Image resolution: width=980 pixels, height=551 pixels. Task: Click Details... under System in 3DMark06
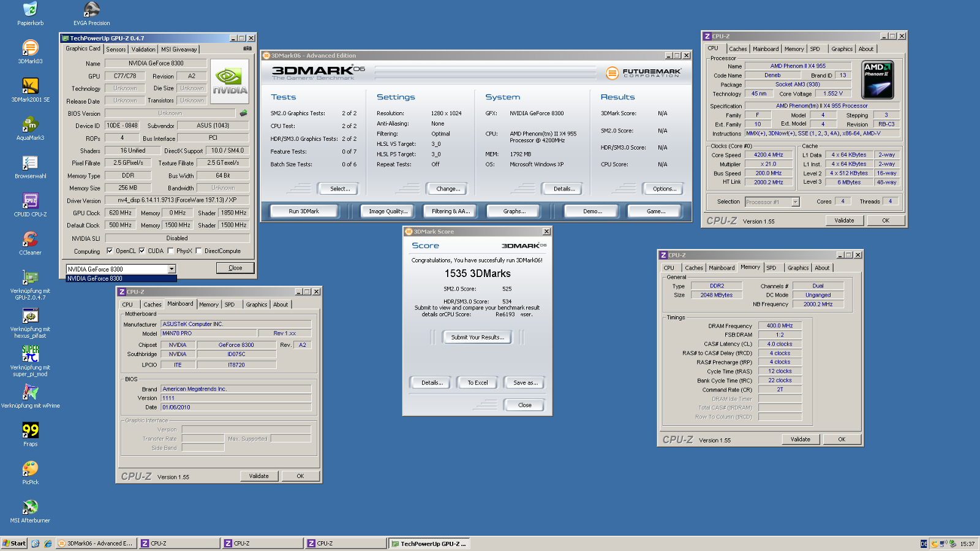[x=564, y=189]
